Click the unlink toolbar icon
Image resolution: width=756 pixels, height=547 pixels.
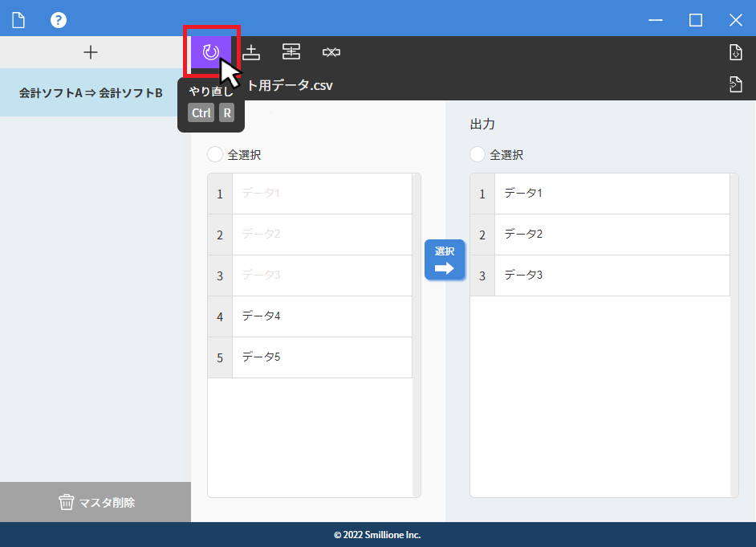click(x=331, y=52)
